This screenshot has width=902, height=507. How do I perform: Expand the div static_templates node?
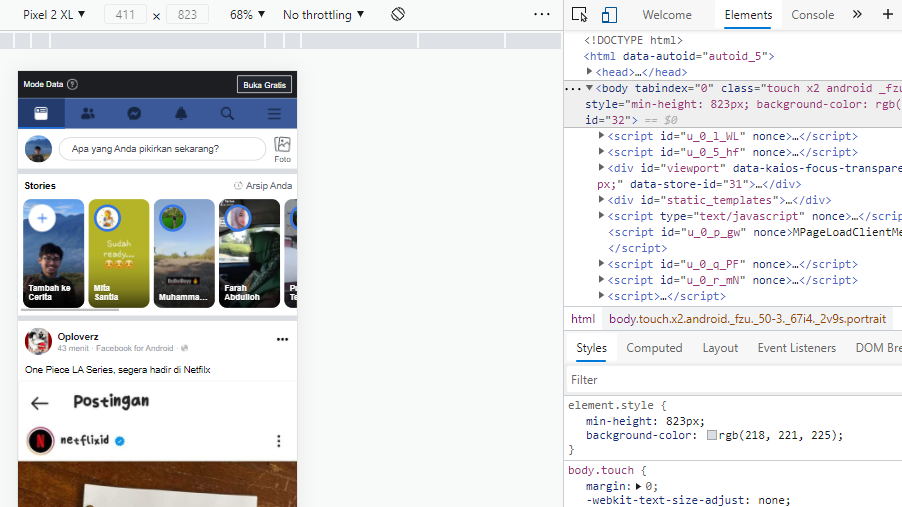coord(601,200)
